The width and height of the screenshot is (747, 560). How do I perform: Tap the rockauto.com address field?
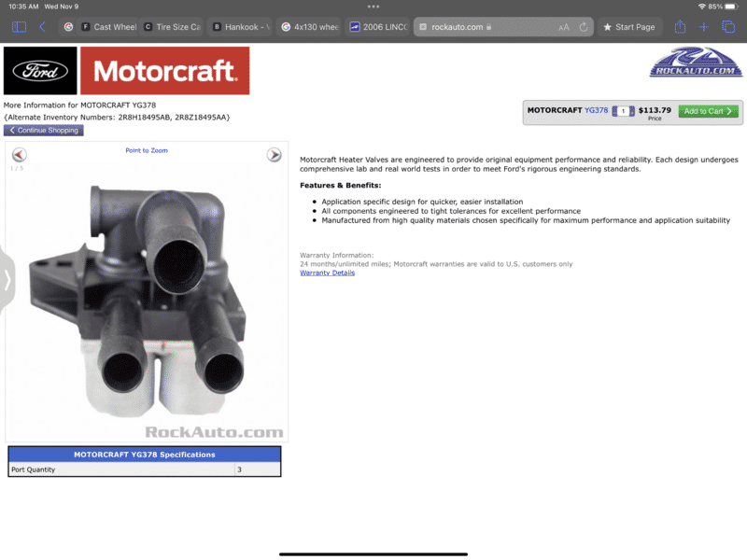pyautogui.click(x=503, y=27)
